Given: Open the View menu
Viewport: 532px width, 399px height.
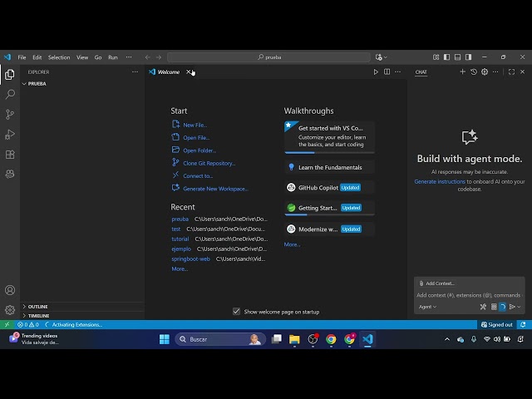Looking at the screenshot, I should coord(82,57).
